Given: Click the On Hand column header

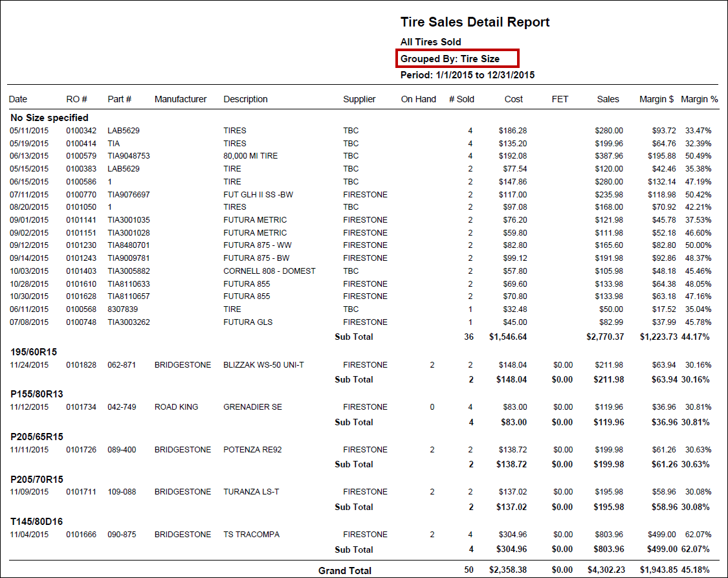Looking at the screenshot, I should coord(418,99).
